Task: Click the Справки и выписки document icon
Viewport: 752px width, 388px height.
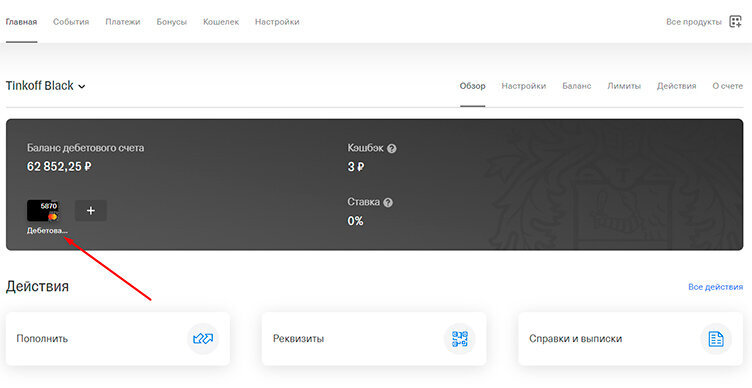Action: click(x=716, y=339)
